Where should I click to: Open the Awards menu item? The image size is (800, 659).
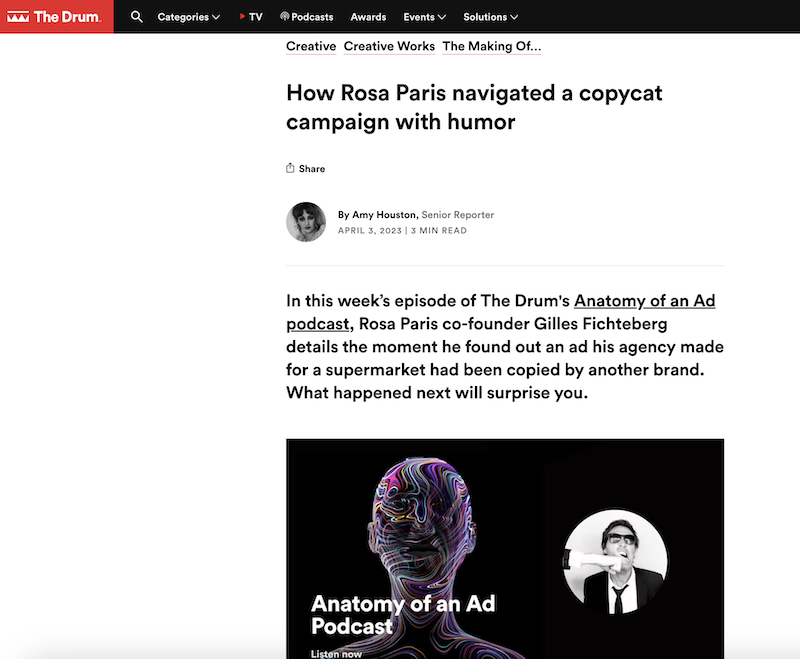coord(368,17)
